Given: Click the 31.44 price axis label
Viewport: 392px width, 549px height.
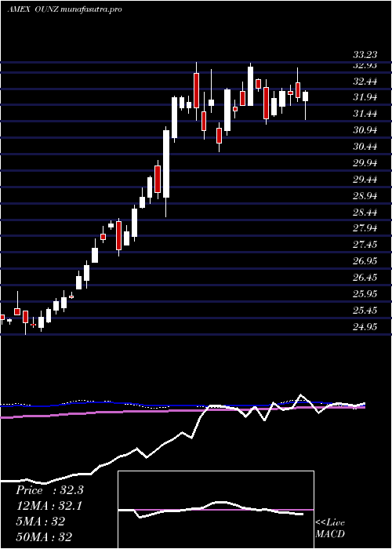Looking at the screenshot, I should 365,114.
